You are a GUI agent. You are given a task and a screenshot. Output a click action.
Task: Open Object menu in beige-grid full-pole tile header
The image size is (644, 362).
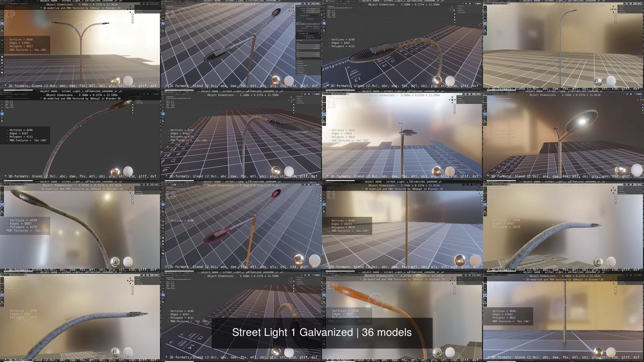coord(505,3)
